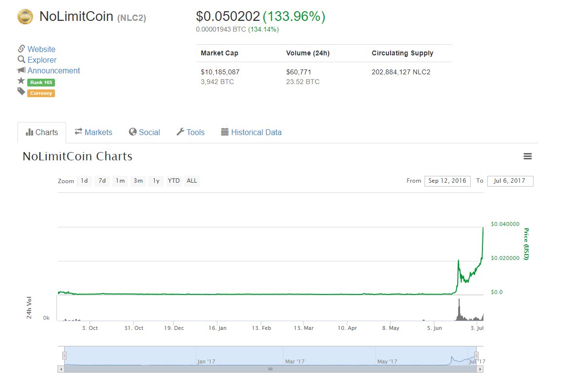Click the magnifier icon beside Explorer

(x=21, y=59)
